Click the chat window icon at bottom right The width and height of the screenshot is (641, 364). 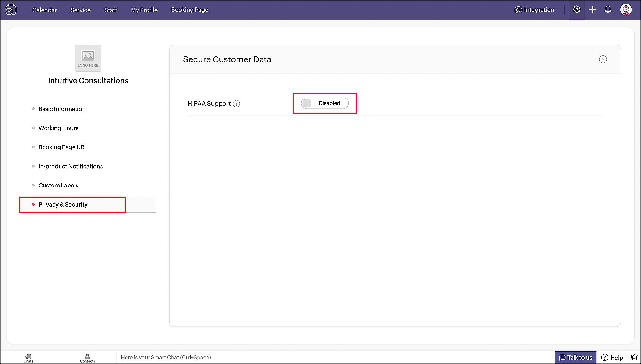pos(634,357)
